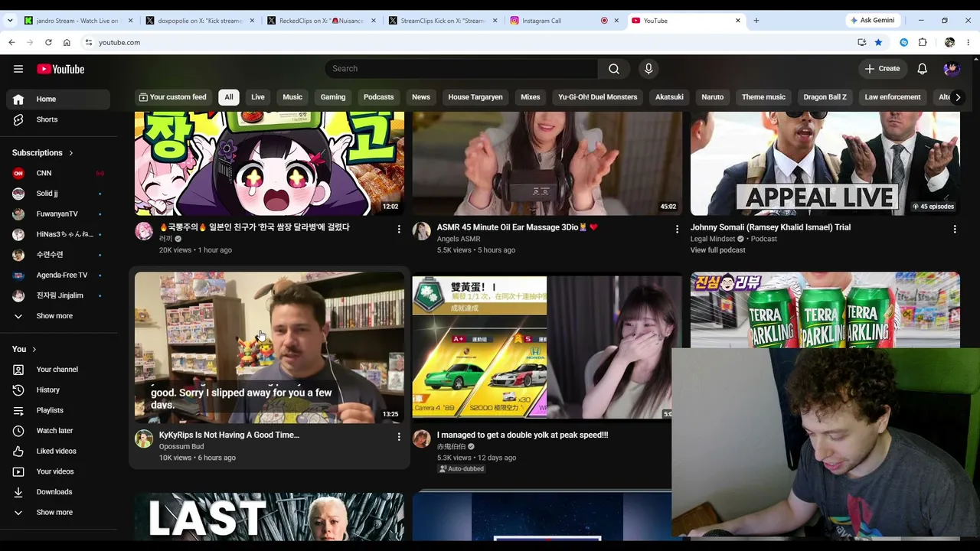Open the Chrome tab search dropdown
Viewport: 980px width, 551px height.
coord(10,21)
